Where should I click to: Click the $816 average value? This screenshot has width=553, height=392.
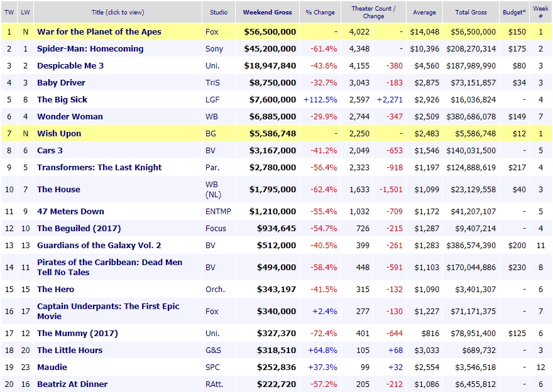pyautogui.click(x=430, y=333)
